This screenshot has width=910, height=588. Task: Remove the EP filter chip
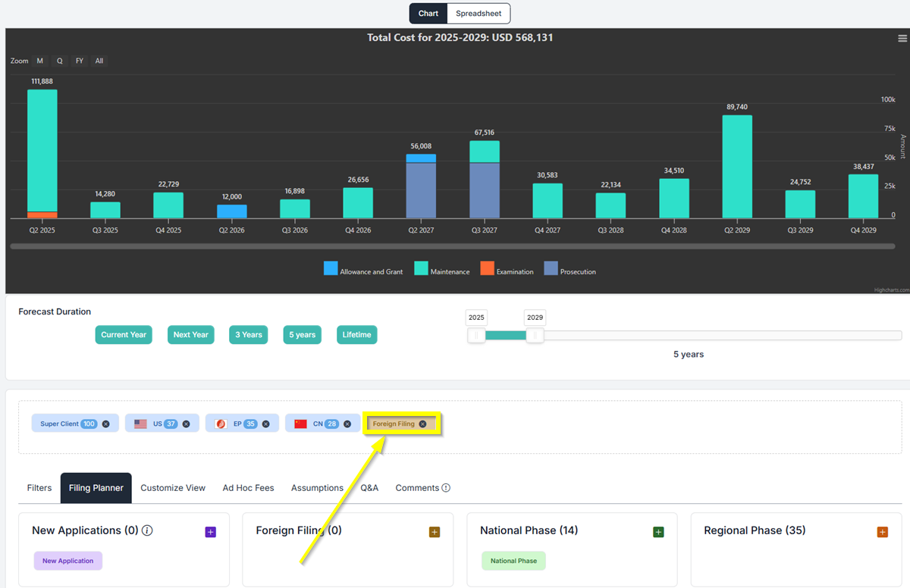click(x=265, y=424)
